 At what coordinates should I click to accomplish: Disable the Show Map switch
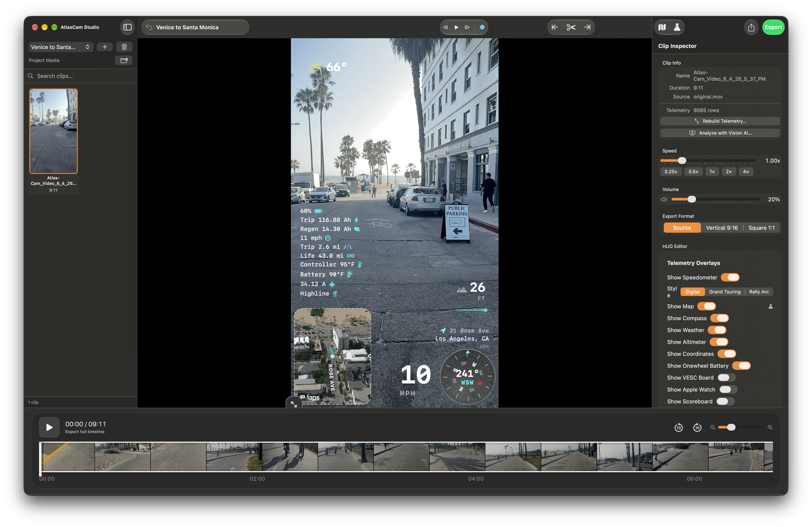[706, 306]
